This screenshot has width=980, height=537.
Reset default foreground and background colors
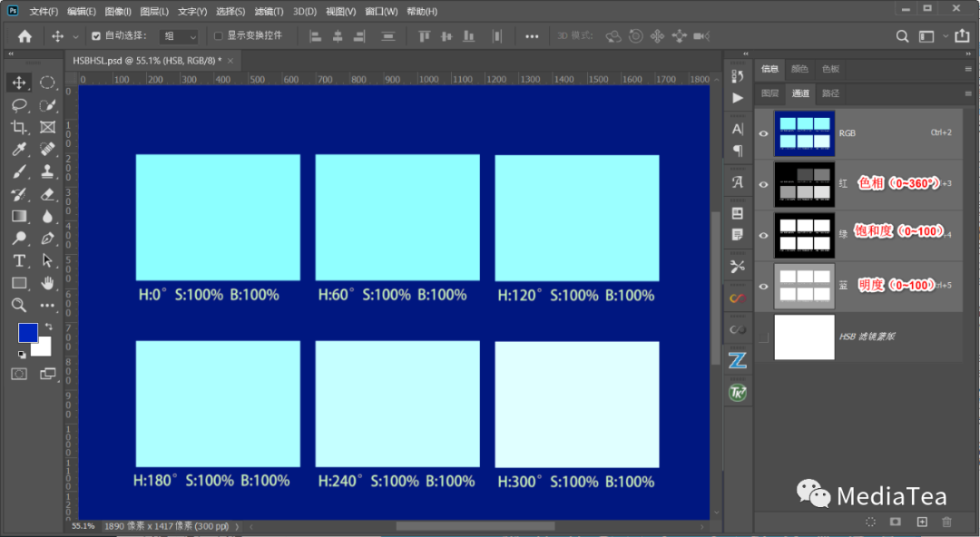click(22, 355)
